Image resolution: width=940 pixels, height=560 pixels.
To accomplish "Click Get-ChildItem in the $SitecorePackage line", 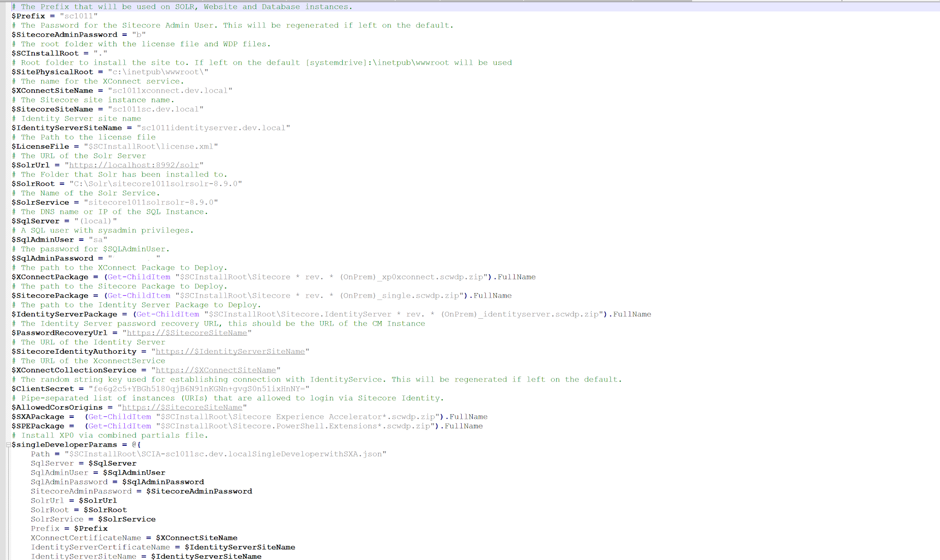I will [139, 295].
